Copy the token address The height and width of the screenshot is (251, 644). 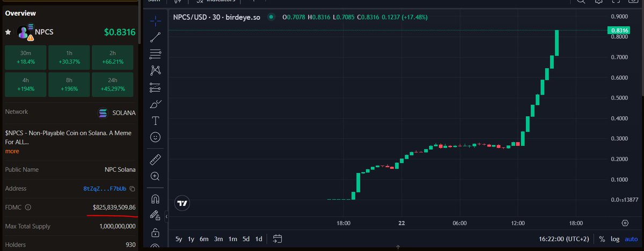133,189
